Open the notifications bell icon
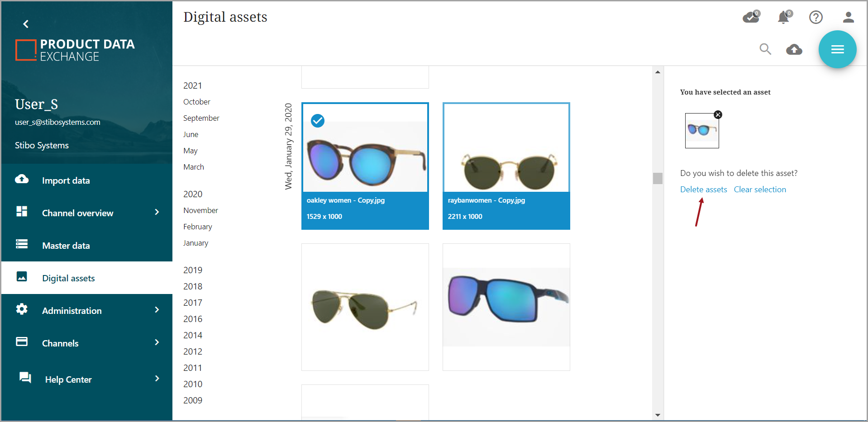This screenshot has height=422, width=868. [784, 18]
